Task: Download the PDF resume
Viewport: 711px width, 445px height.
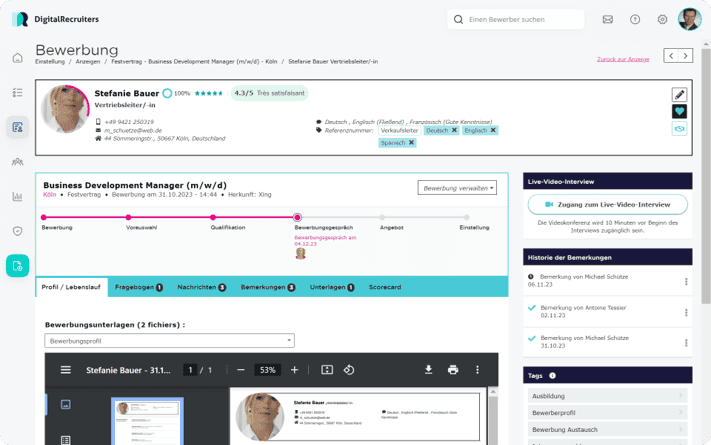Action: (x=428, y=370)
